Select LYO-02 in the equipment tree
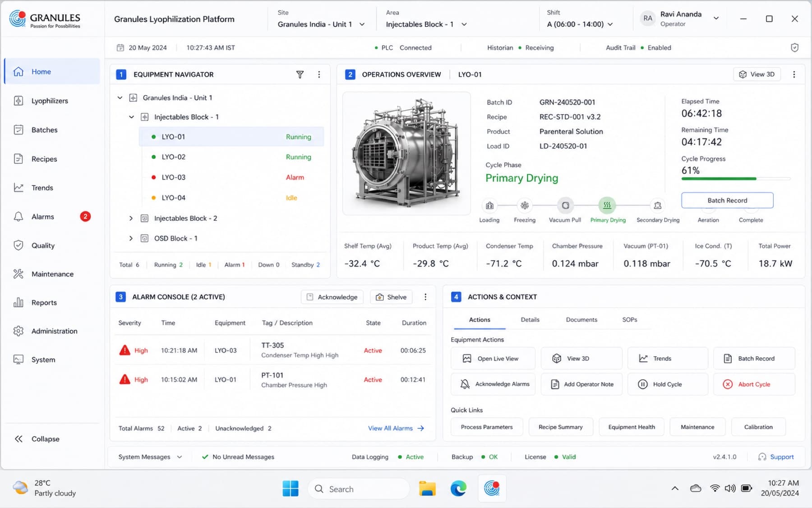Viewport: 812px width, 508px height. (x=231, y=157)
